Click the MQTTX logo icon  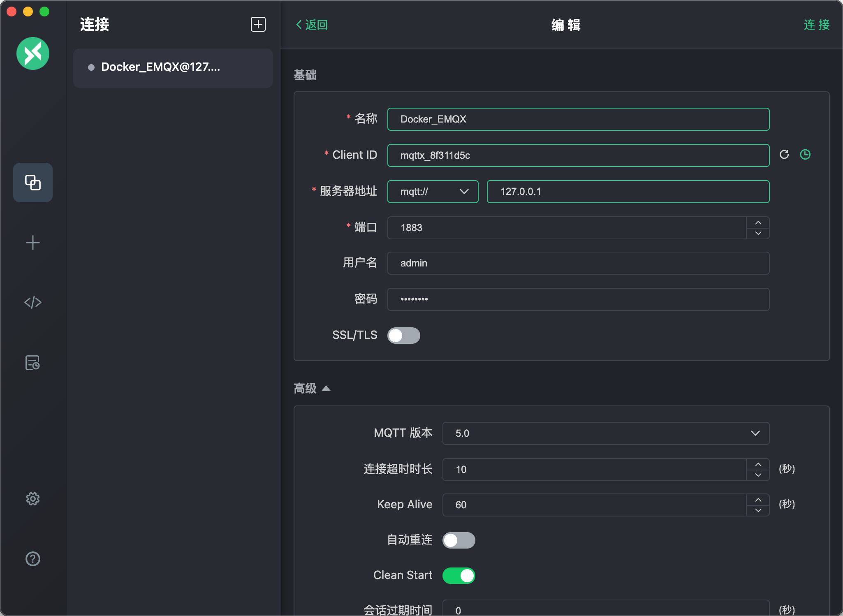[x=33, y=53]
